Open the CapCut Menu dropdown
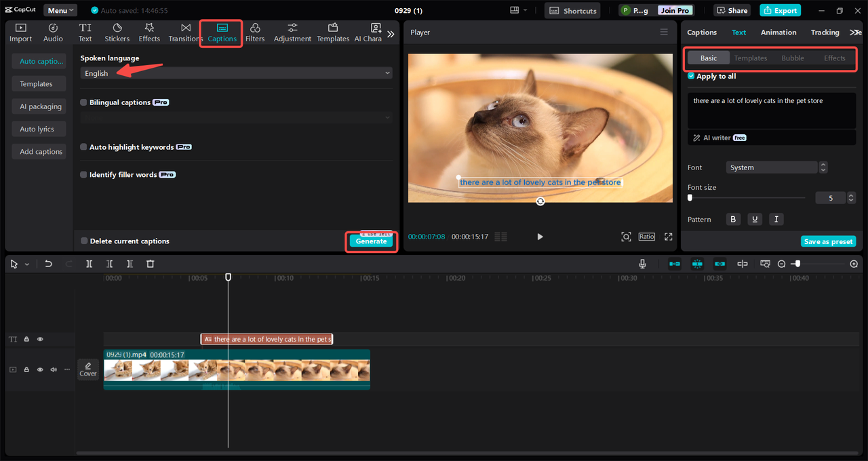 (60, 10)
